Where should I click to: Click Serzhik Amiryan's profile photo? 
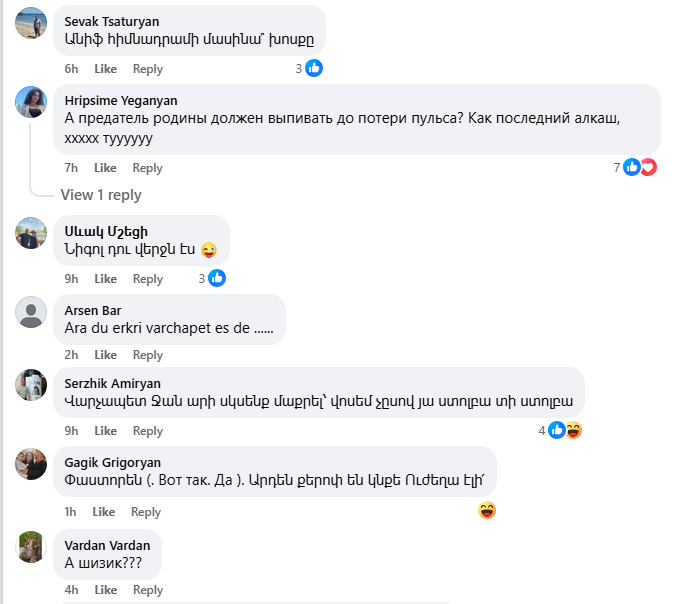tap(31, 385)
